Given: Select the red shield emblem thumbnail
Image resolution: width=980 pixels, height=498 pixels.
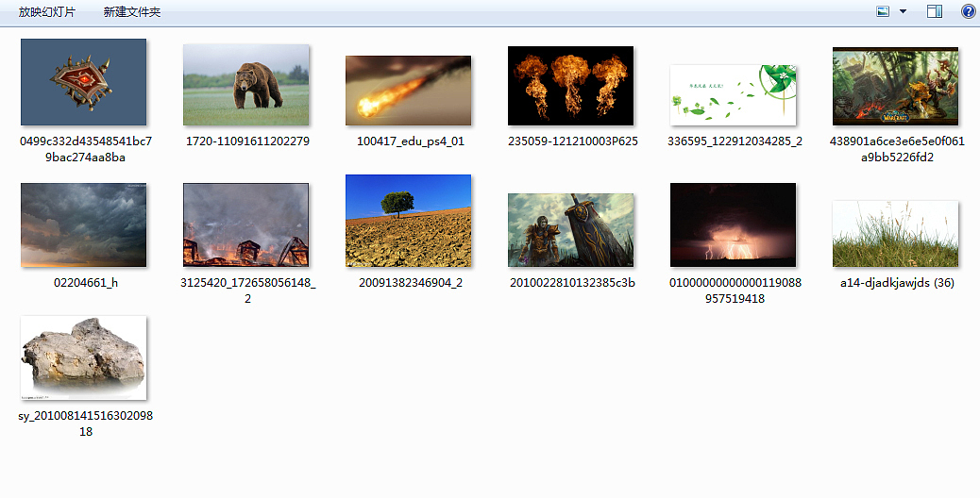Looking at the screenshot, I should (x=84, y=82).
